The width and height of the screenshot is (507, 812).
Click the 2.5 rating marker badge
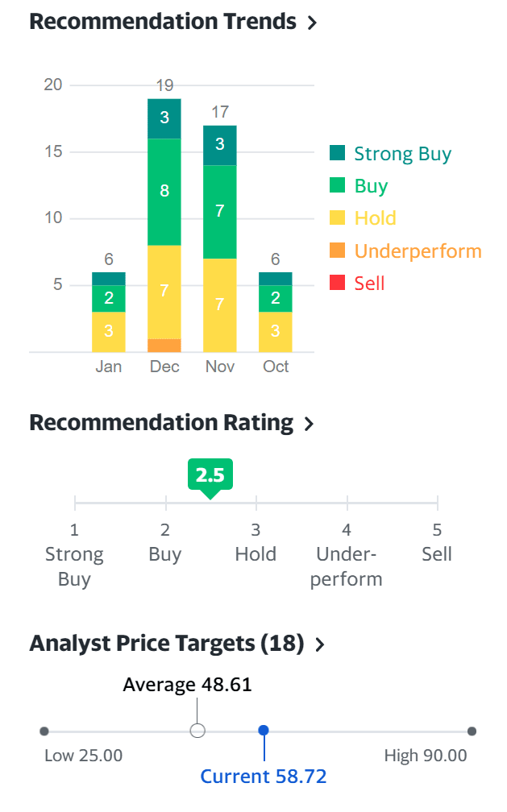coord(210,475)
